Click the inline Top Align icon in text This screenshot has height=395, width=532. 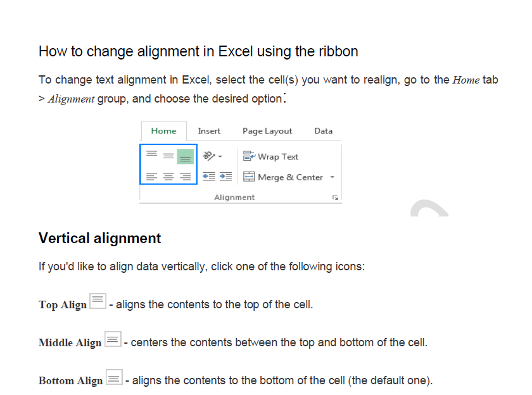[98, 301]
